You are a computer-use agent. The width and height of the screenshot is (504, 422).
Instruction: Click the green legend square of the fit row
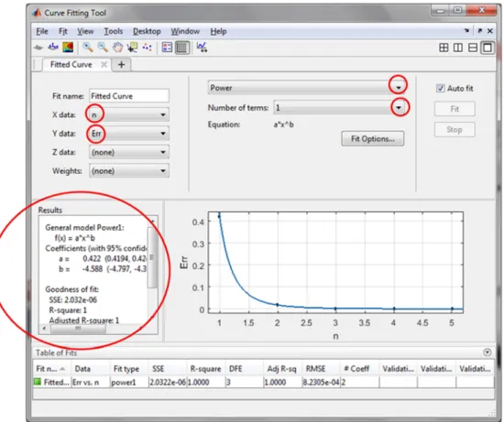click(38, 382)
